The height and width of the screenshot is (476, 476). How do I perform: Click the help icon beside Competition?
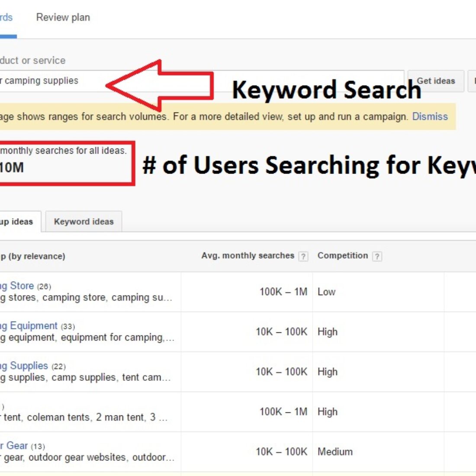point(377,256)
